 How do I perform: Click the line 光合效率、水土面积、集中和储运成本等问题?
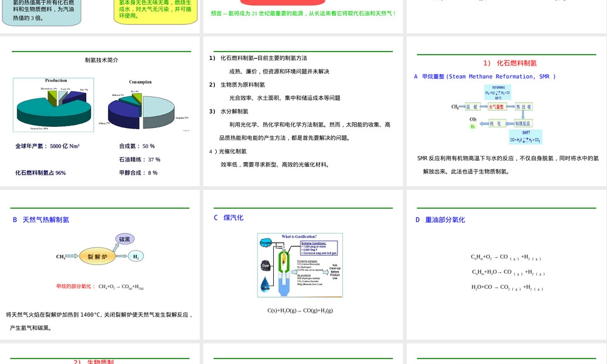click(x=285, y=98)
